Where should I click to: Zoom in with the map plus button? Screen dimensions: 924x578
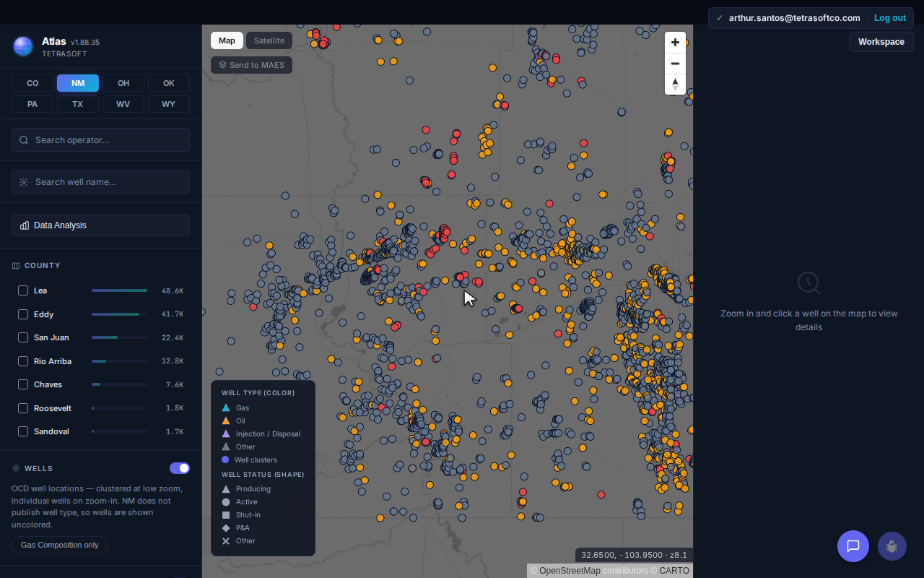tap(675, 42)
